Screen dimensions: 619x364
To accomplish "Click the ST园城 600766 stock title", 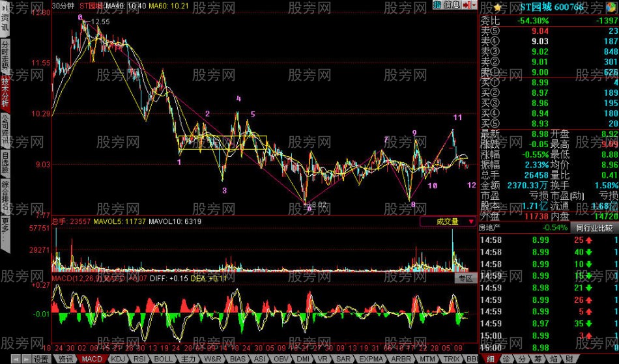I will 551,7.
